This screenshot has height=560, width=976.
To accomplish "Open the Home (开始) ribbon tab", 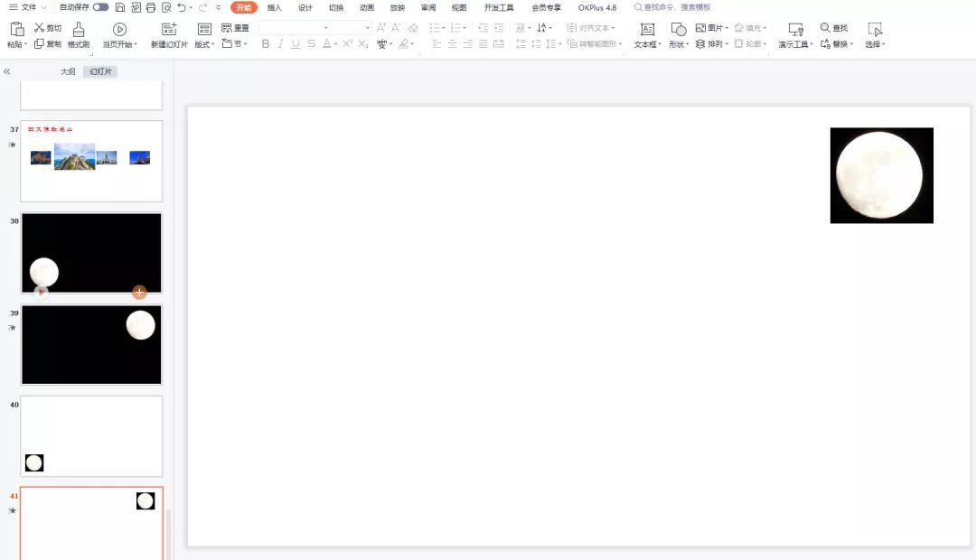I will (243, 7).
